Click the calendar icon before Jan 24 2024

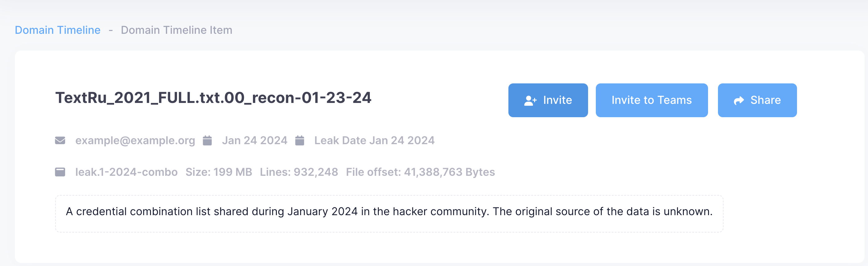click(207, 140)
